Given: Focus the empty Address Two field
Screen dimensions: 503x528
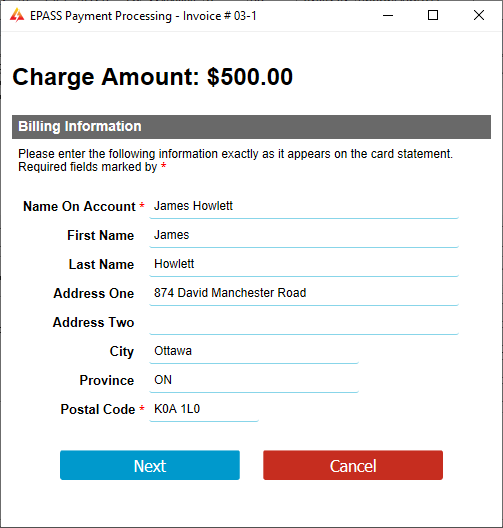Looking at the screenshot, I should coord(304,322).
